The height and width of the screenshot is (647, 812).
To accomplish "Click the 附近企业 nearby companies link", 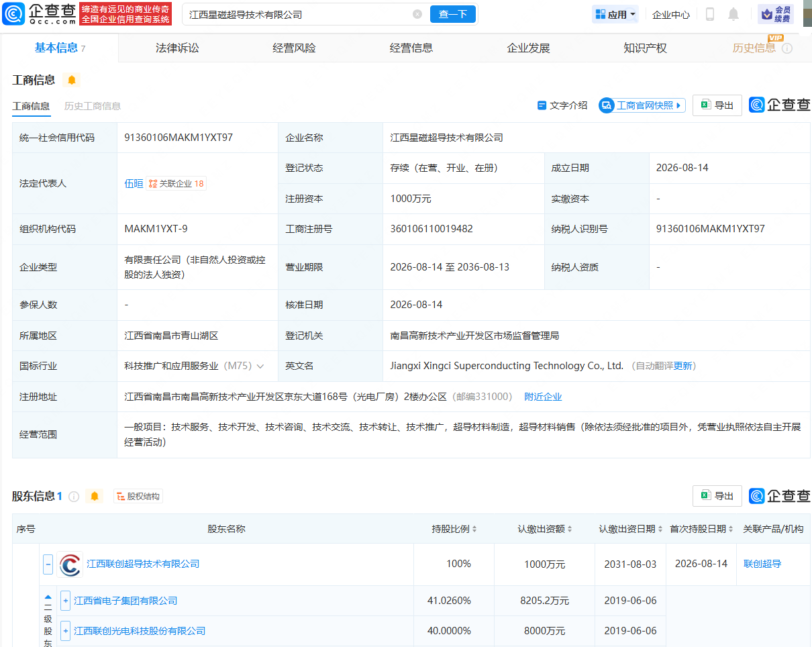I will pyautogui.click(x=543, y=397).
